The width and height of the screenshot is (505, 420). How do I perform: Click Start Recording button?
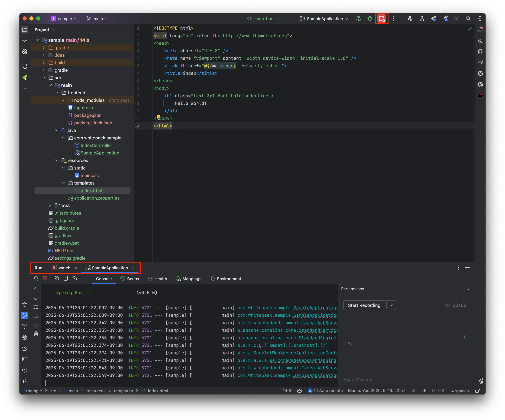pos(364,305)
